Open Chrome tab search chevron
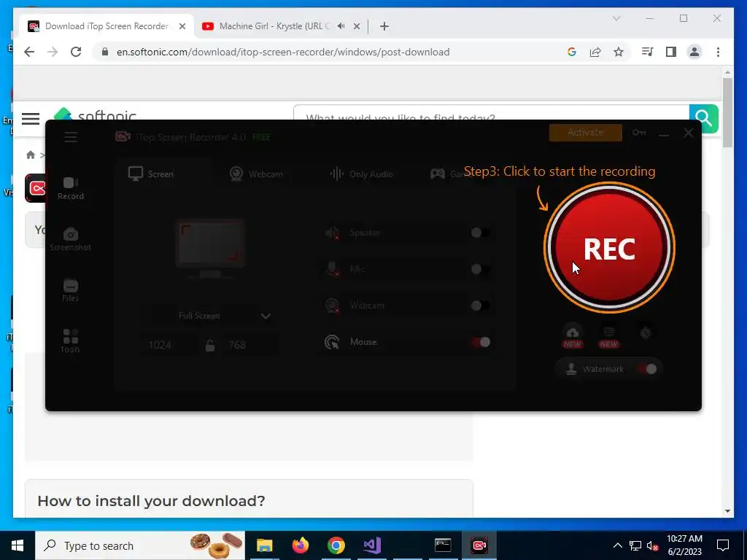747x560 pixels. pyautogui.click(x=616, y=18)
